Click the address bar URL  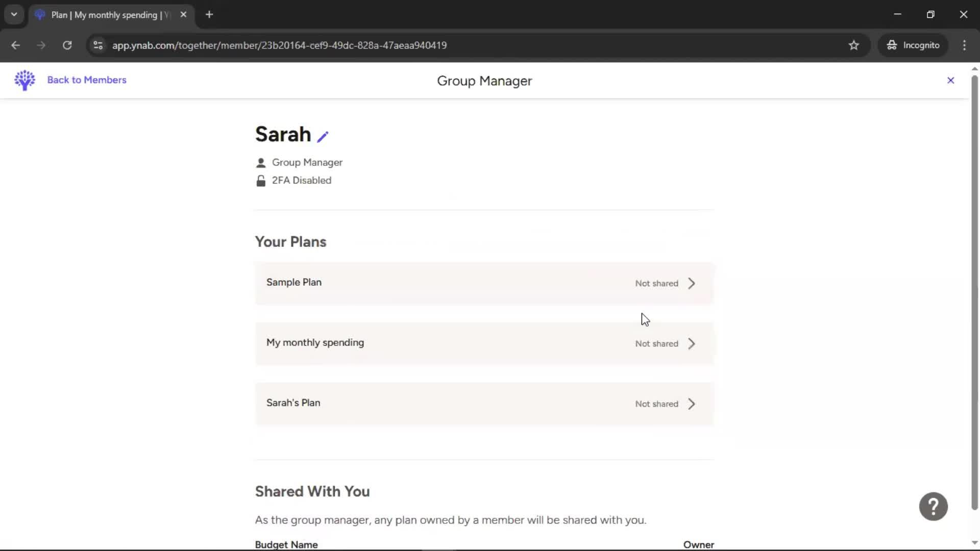click(x=279, y=45)
